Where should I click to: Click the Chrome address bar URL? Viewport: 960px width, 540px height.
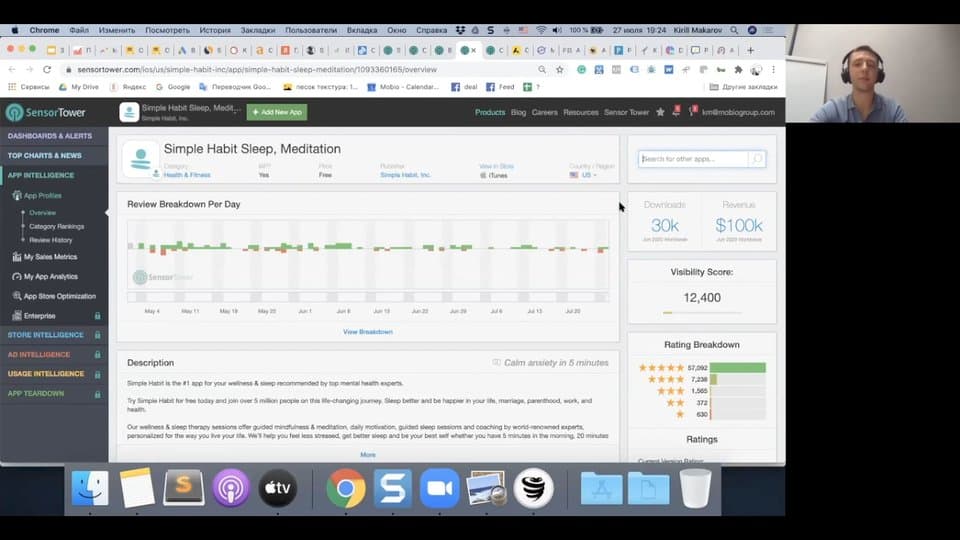[257, 70]
